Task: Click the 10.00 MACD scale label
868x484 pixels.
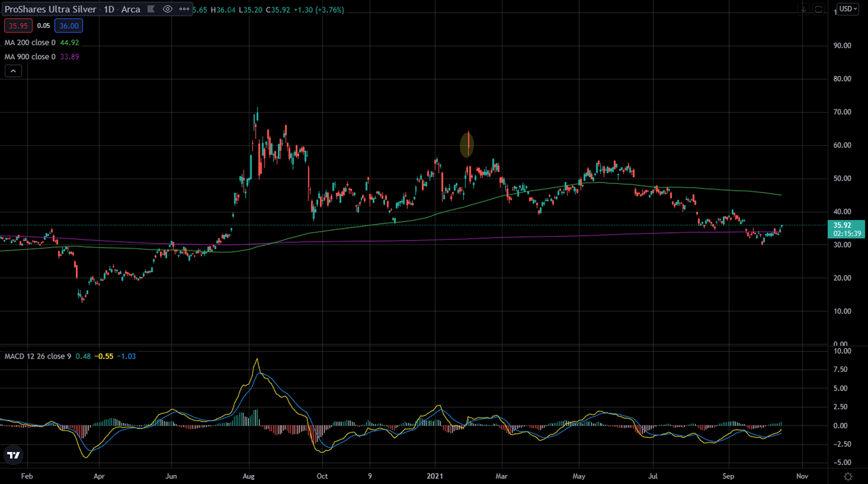Action: pyautogui.click(x=842, y=352)
